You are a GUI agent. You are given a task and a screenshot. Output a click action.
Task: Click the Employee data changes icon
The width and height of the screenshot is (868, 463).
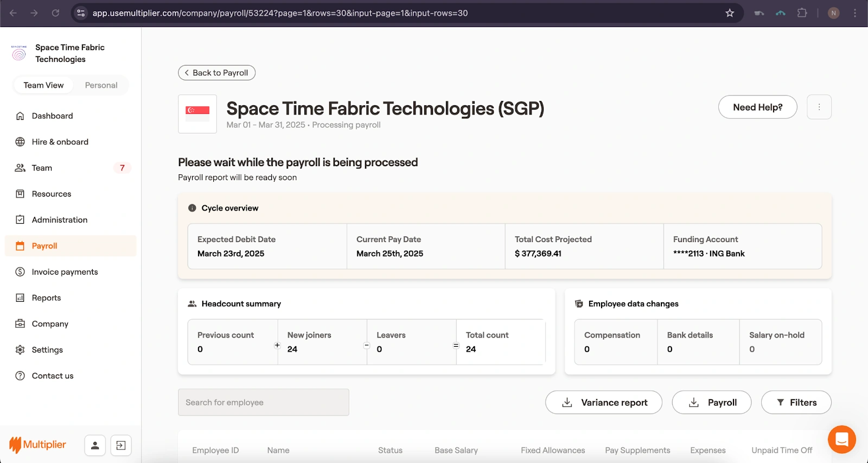[x=579, y=304]
